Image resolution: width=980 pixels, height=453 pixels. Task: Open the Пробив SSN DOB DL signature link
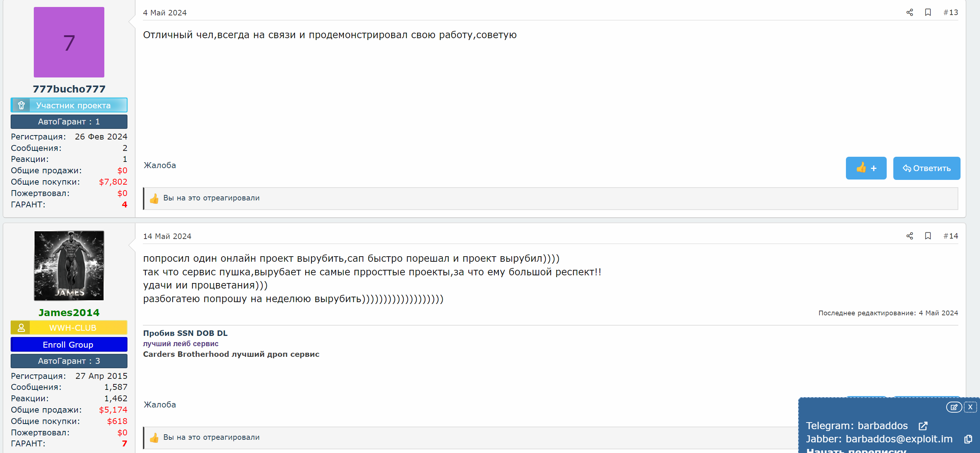(x=185, y=333)
